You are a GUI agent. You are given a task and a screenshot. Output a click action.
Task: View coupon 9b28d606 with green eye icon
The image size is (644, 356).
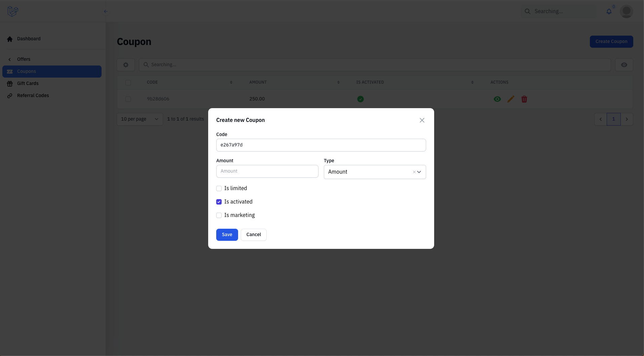click(x=497, y=99)
